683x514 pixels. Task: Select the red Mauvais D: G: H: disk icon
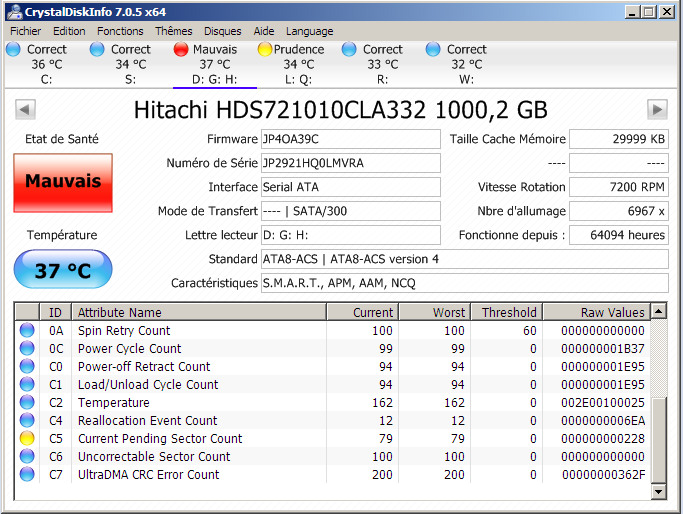click(x=181, y=49)
